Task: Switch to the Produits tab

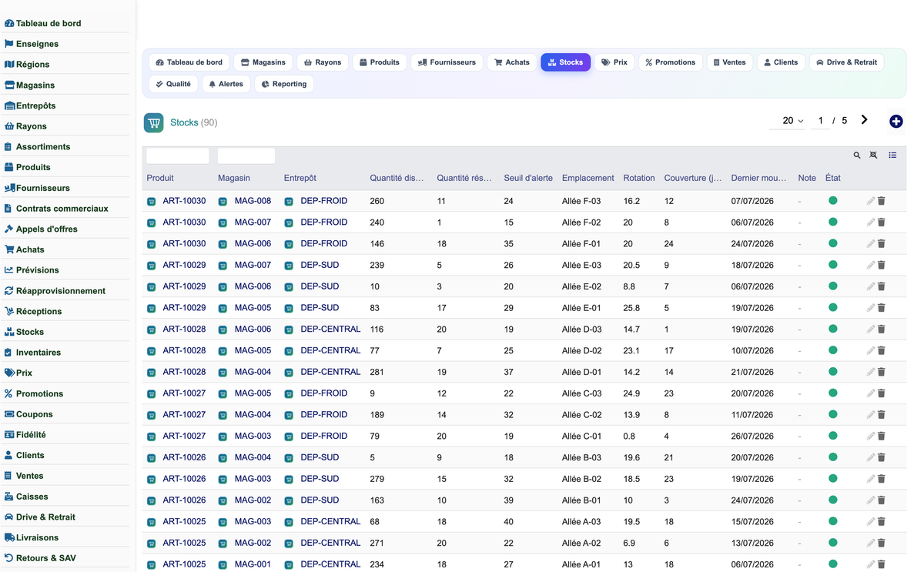Action: [x=380, y=62]
